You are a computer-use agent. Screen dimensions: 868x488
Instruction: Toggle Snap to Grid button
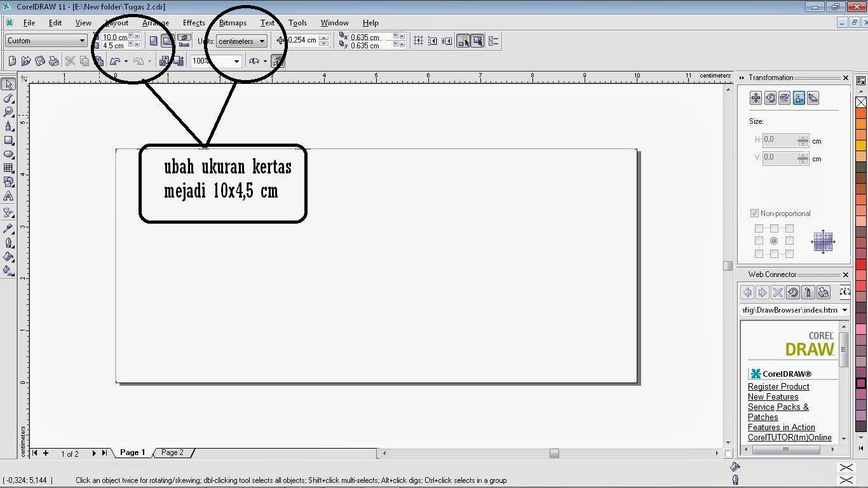pyautogui.click(x=418, y=41)
